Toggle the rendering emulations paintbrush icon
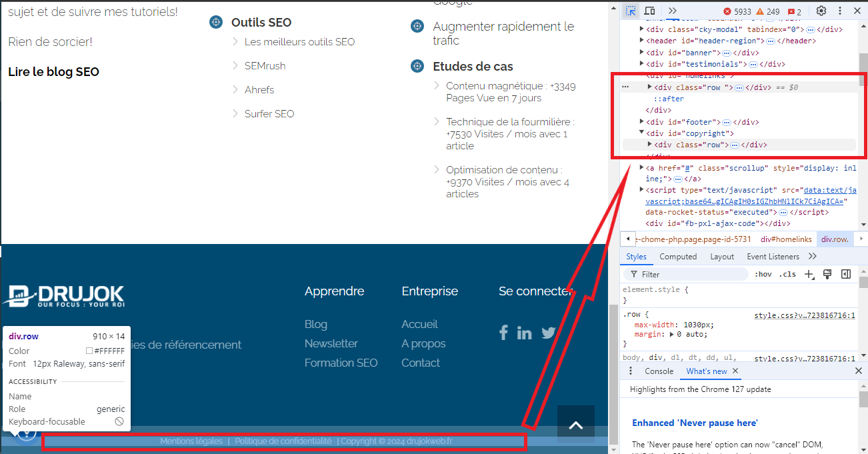 (827, 274)
